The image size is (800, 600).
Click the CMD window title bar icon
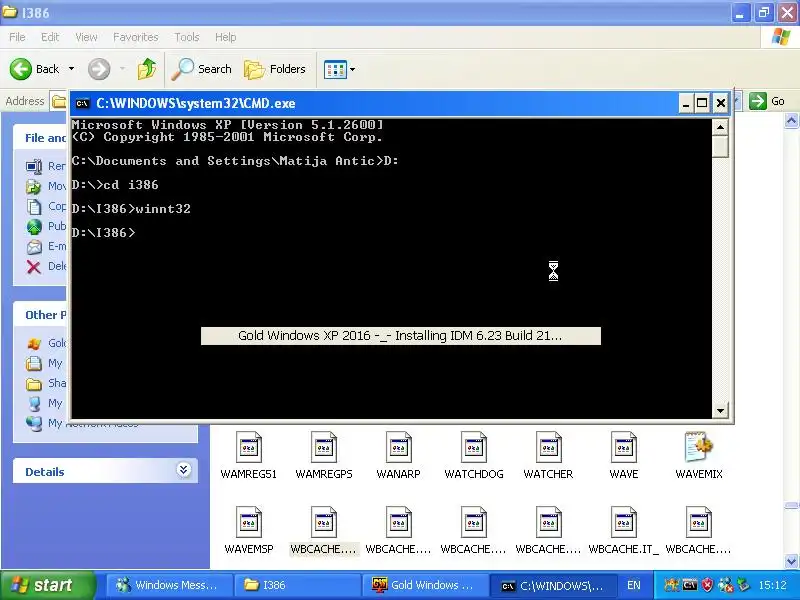82,104
